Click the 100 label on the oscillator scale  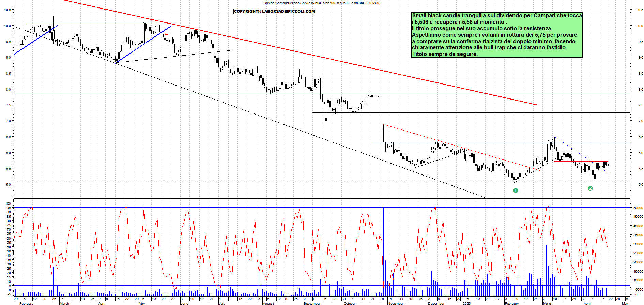(x=8, y=203)
